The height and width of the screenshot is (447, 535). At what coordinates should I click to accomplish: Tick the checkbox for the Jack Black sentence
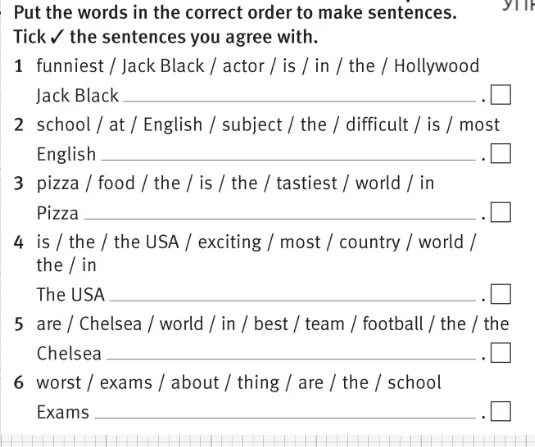(x=501, y=95)
